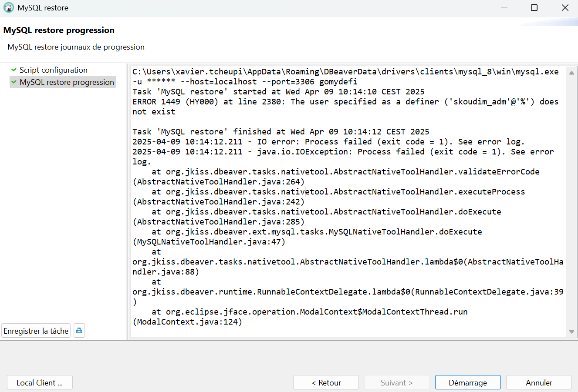Open the Local Client ... settings

click(40, 382)
